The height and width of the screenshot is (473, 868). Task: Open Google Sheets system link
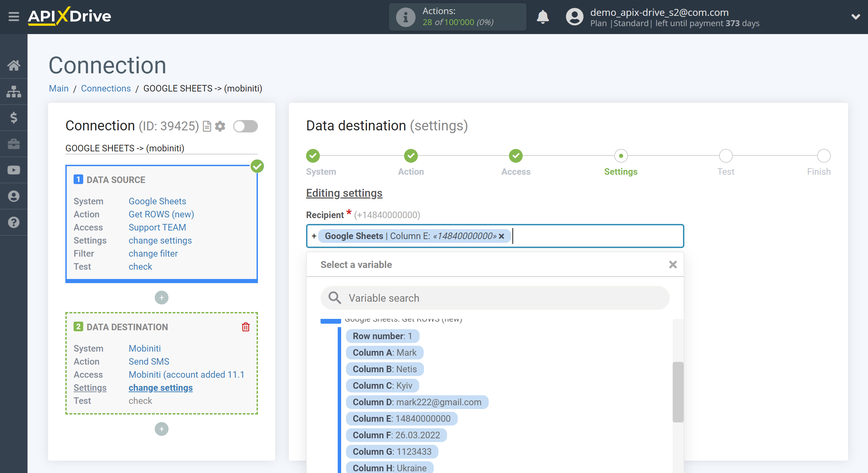[x=157, y=201]
